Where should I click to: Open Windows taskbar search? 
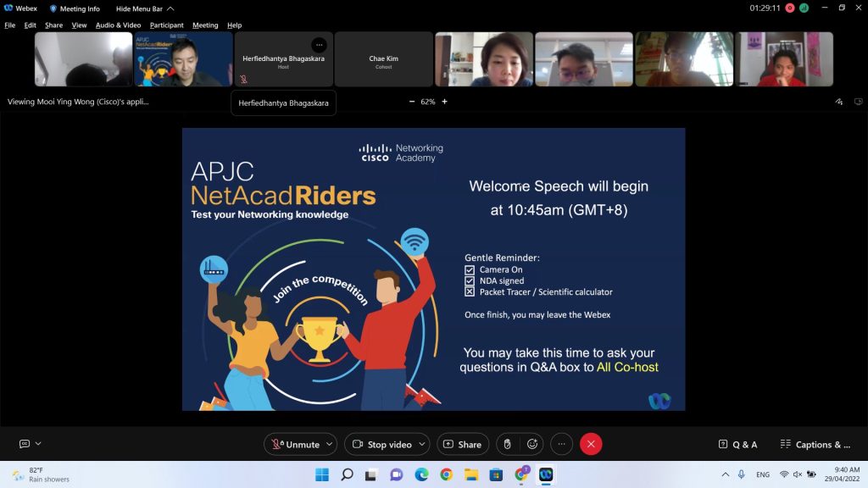[347, 474]
